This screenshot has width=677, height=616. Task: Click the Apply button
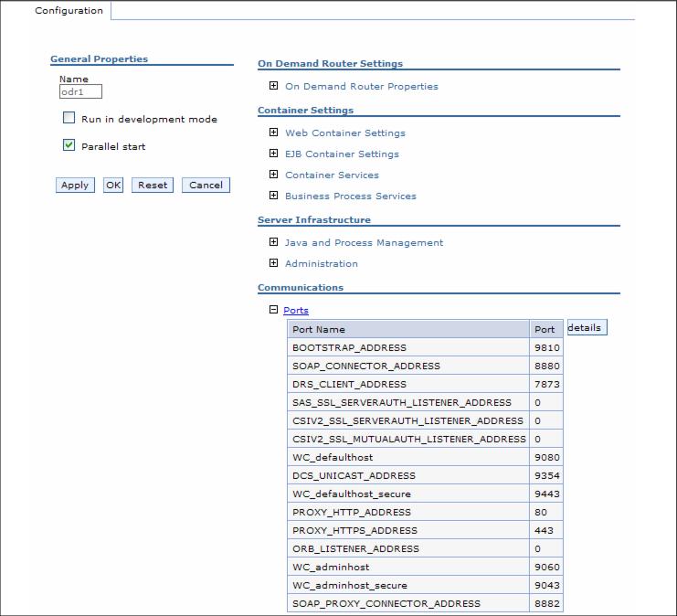[x=75, y=186]
